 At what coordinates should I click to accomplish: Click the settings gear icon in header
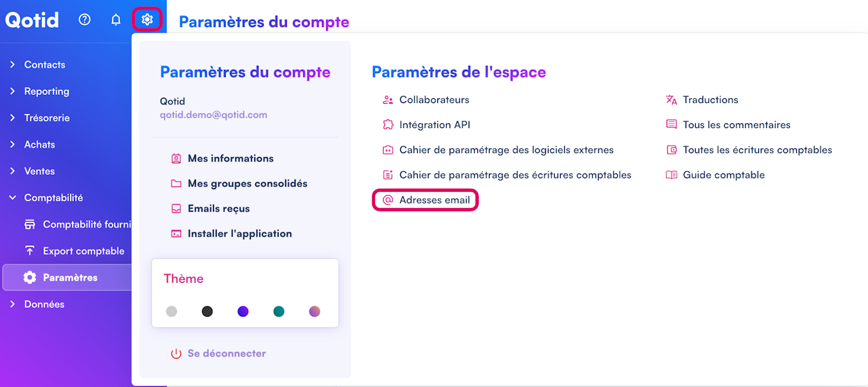point(147,20)
